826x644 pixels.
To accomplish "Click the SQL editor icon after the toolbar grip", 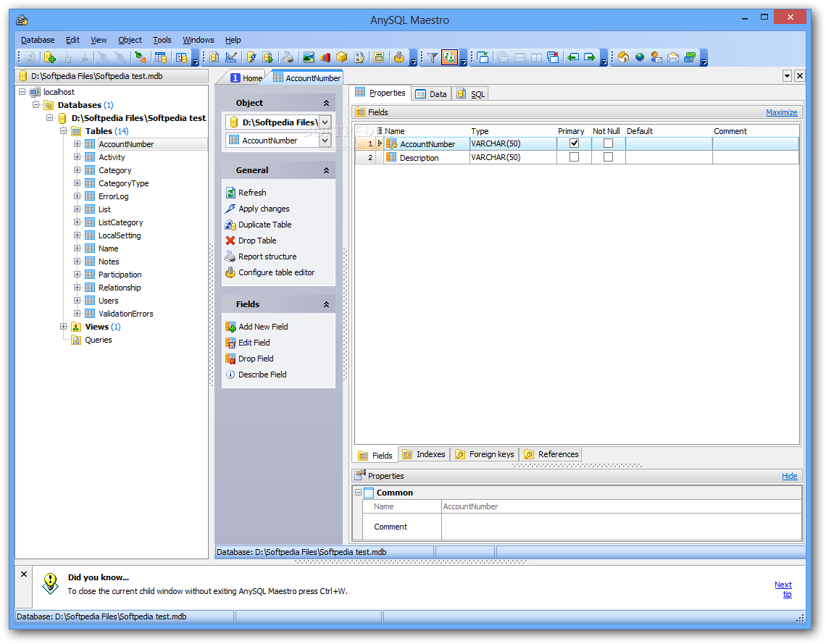I will click(214, 57).
